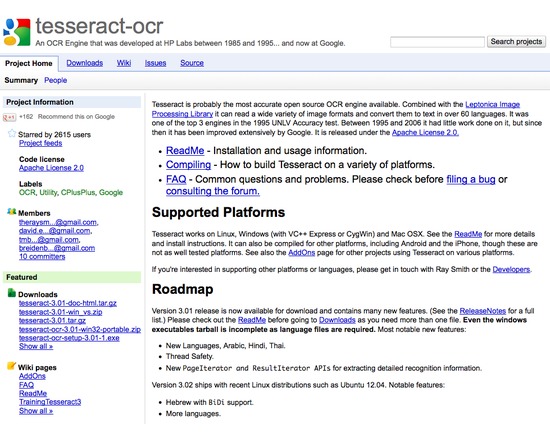This screenshot has height=440, width=550.
Task: Click the Search projects button
Action: [516, 42]
